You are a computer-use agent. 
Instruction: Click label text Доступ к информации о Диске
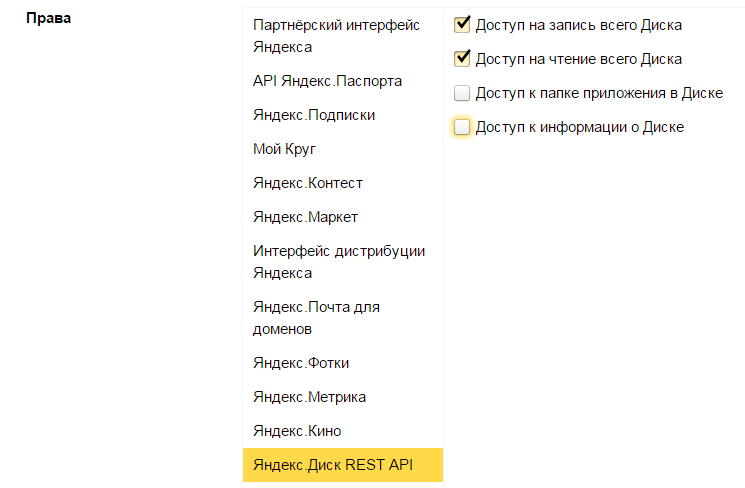pos(580,128)
